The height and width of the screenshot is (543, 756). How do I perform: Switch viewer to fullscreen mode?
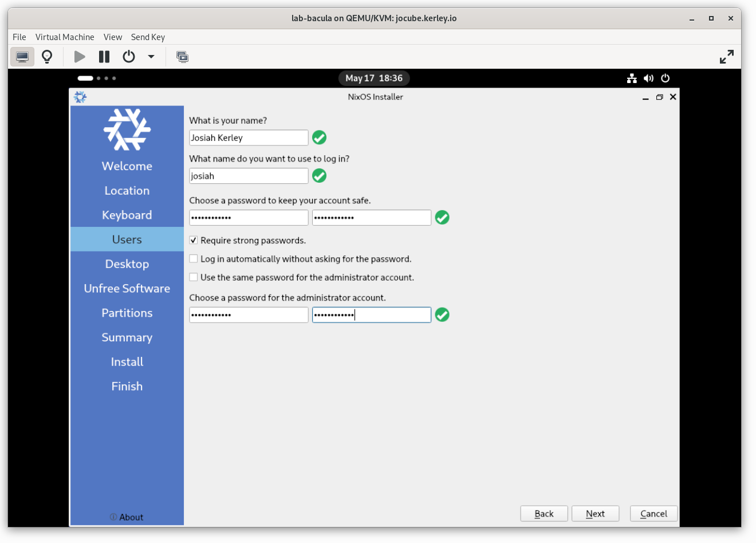point(726,57)
